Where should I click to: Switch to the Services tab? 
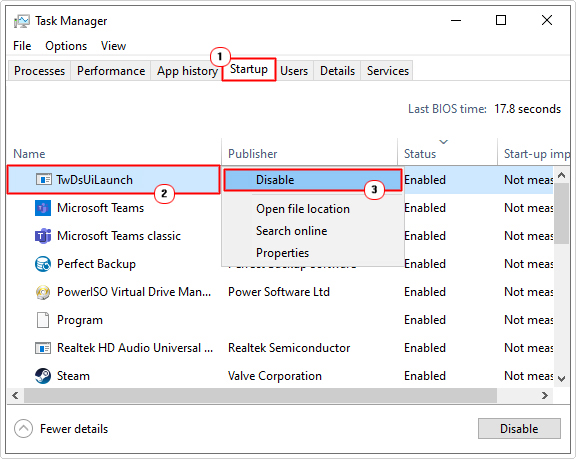(x=388, y=71)
